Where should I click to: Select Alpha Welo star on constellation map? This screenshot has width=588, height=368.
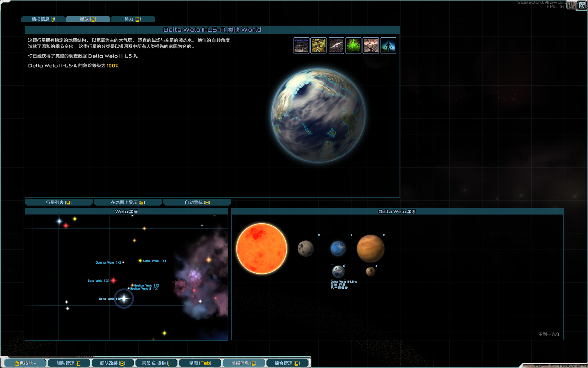pos(140,261)
